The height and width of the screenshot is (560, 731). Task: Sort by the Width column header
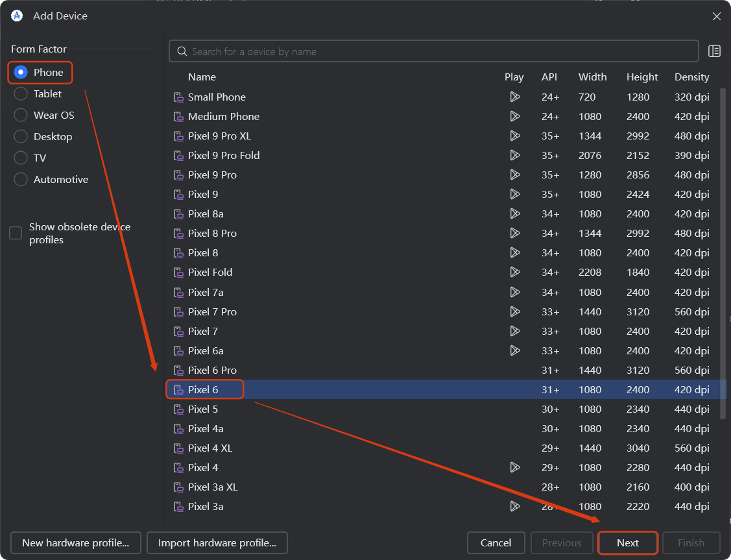593,77
